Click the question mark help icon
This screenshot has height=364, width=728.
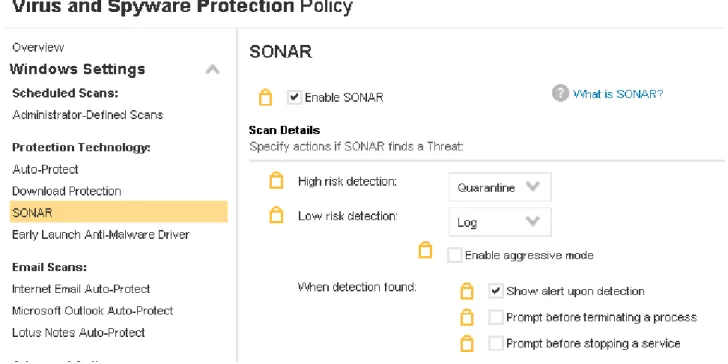(x=560, y=93)
